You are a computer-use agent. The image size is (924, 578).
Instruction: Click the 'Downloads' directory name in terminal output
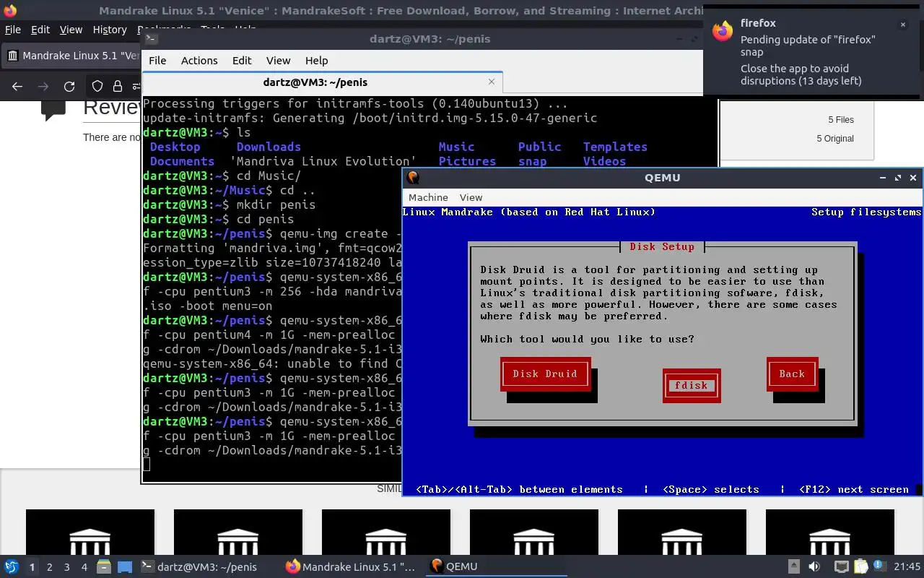[269, 147]
